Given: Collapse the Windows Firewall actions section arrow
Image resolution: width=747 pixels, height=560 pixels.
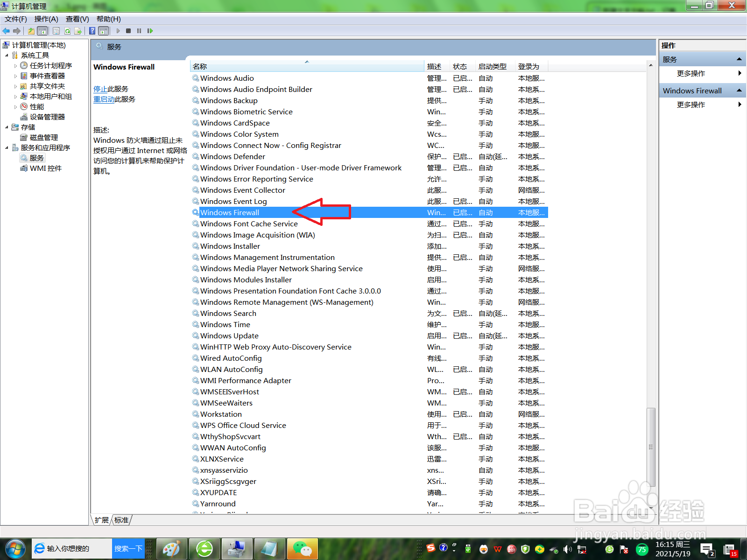Looking at the screenshot, I should [739, 91].
